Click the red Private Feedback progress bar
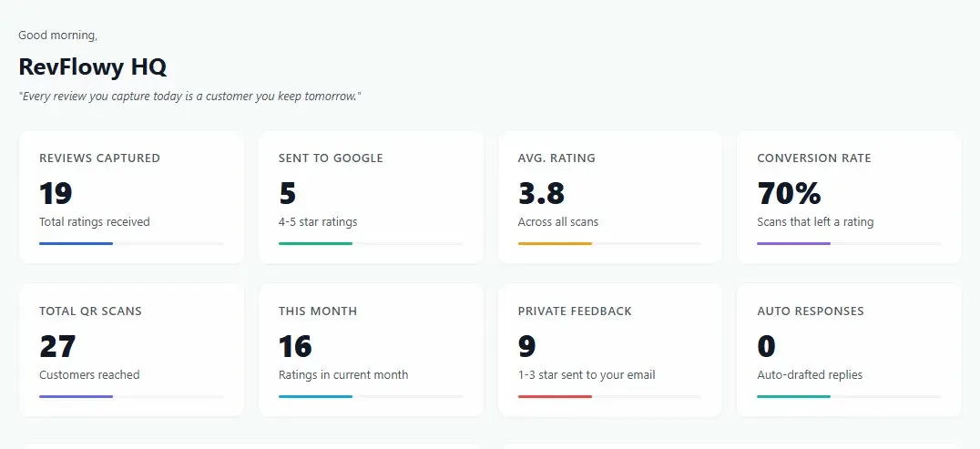The image size is (980, 449). [x=610, y=396]
